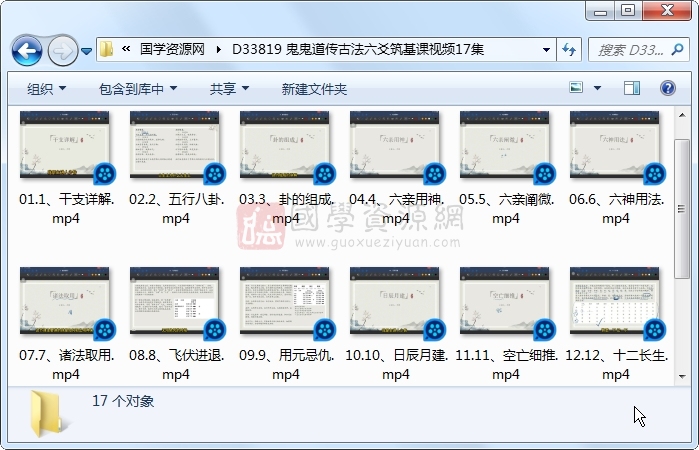
Task: Click the file name 07.7、诸法取用.mp4
Action: click(66, 365)
